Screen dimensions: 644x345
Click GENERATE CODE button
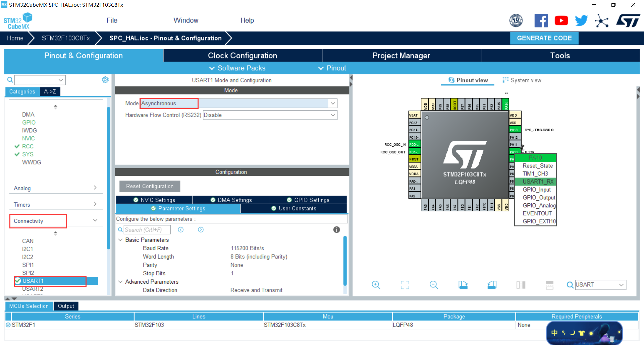[x=544, y=38]
